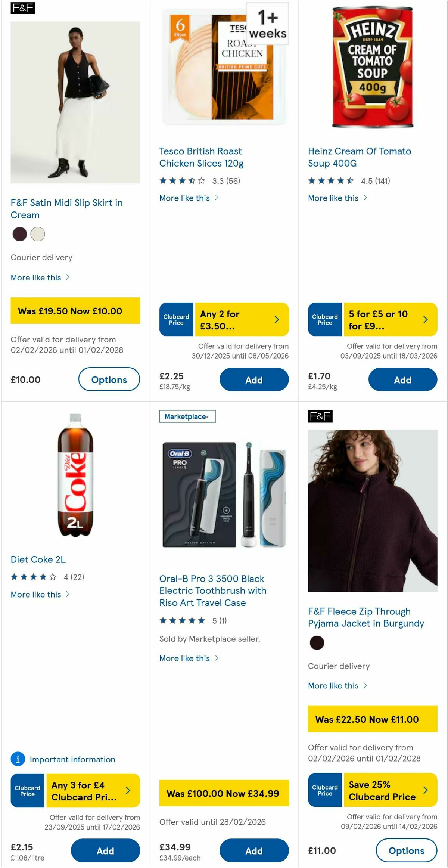448x868 pixels.
Task: Add the Oral-B Pro 3 toothbrush to basket
Action: pos(254,851)
